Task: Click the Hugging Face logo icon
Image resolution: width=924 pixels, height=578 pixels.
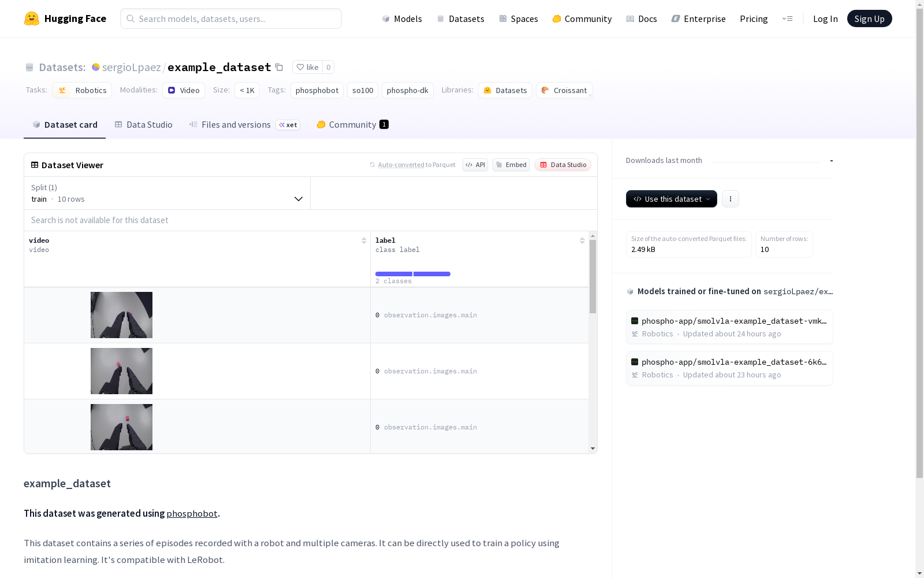Action: coord(32,18)
